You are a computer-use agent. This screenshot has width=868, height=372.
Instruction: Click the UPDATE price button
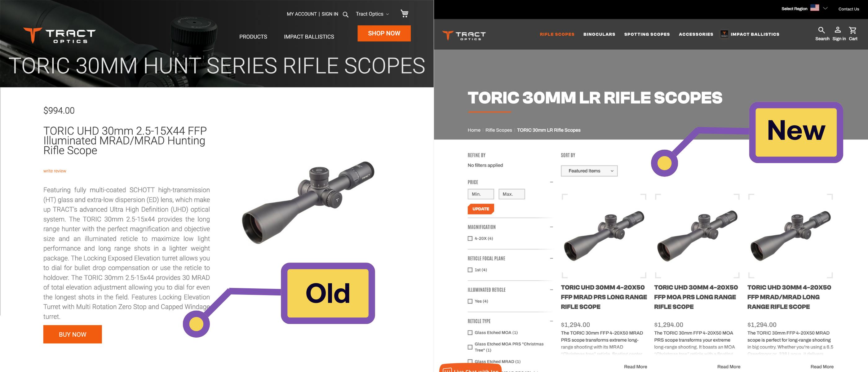[x=481, y=209]
